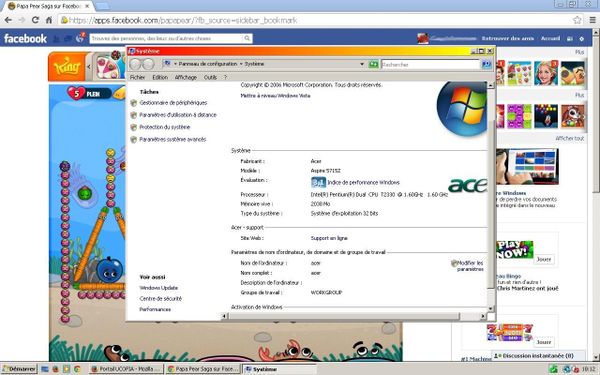600x375 pixels.
Task: Click the game carousel left arrow
Action: (x=89, y=67)
